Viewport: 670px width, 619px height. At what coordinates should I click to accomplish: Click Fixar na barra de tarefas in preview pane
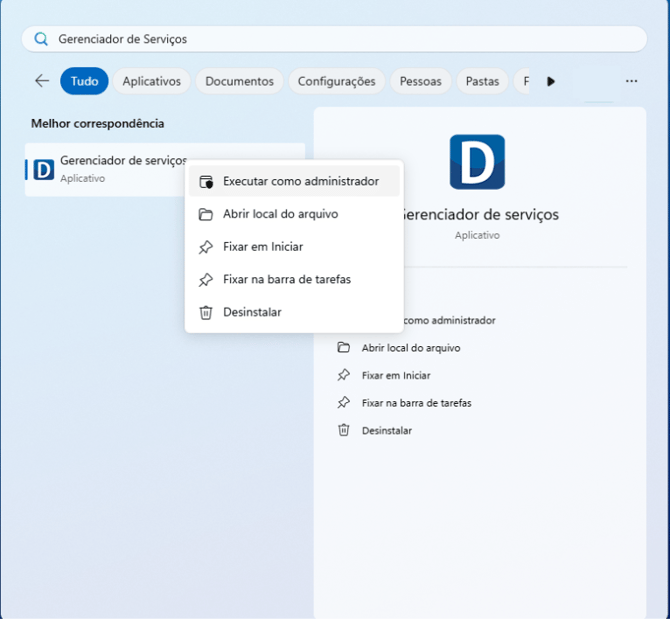coord(416,403)
